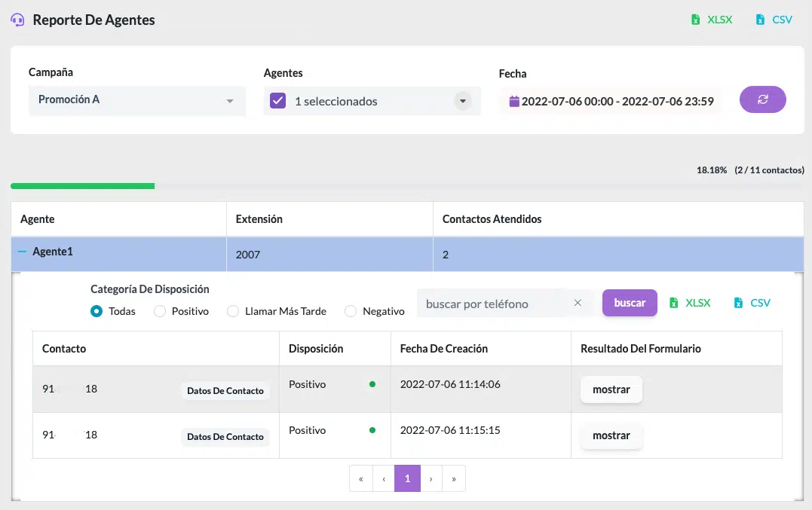Open the Agentes dropdown arrow
The image size is (812, 510).
coord(463,101)
